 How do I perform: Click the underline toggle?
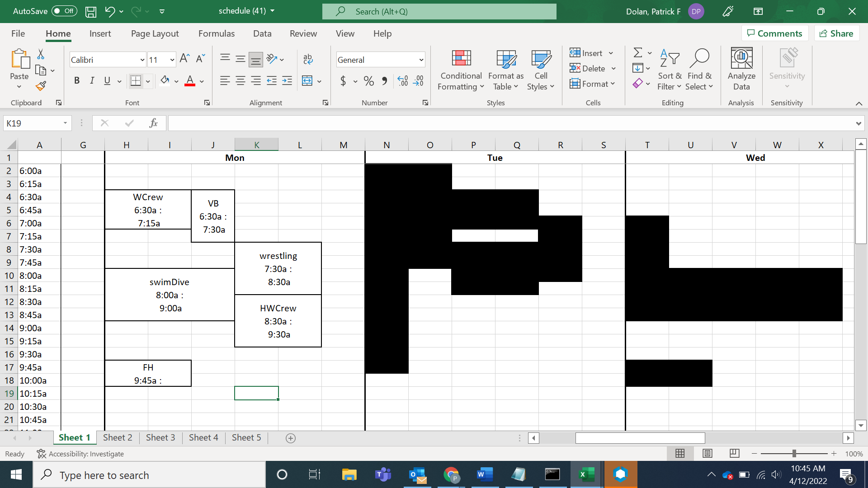[107, 80]
